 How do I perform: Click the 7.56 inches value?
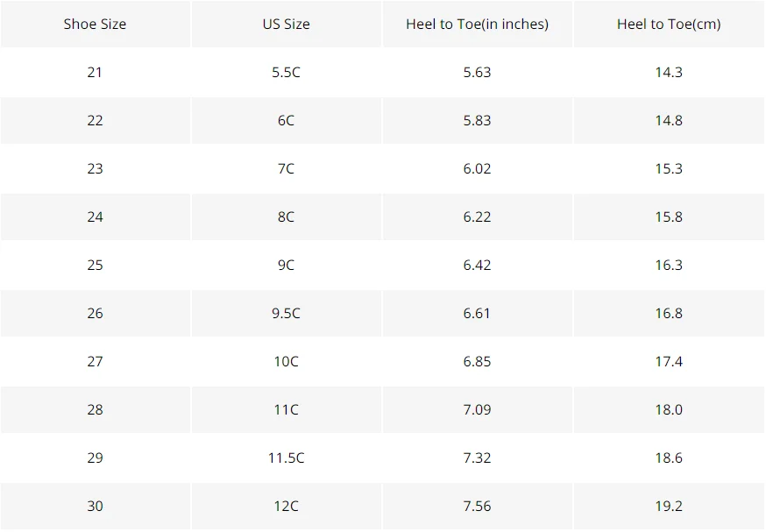478,506
